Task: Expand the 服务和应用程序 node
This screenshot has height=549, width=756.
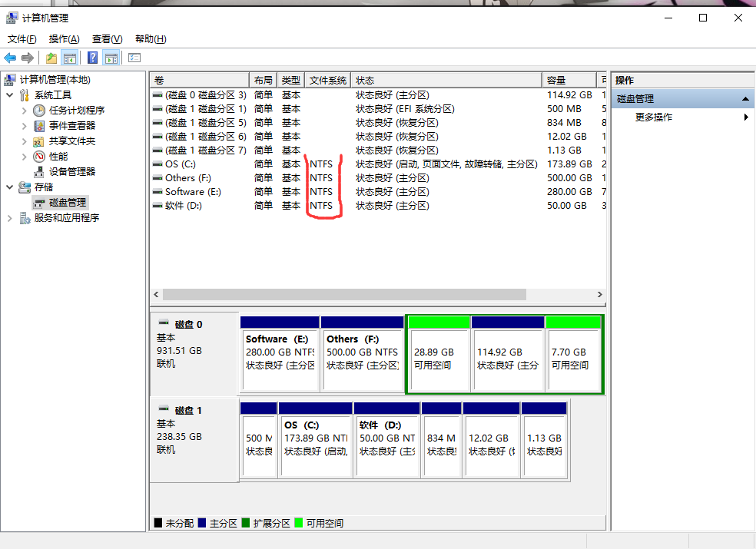Action: (x=10, y=218)
